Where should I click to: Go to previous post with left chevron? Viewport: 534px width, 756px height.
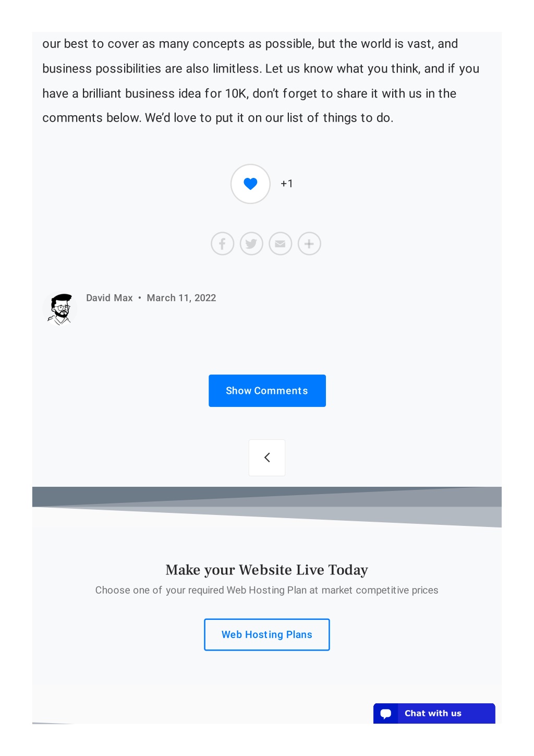267,458
